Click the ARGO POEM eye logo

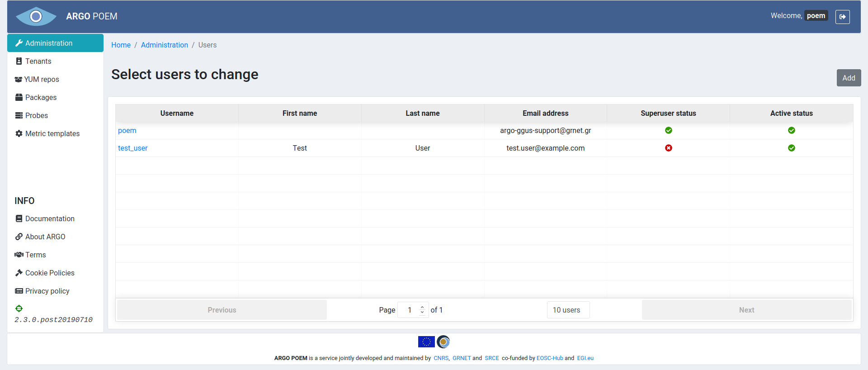coord(36,17)
